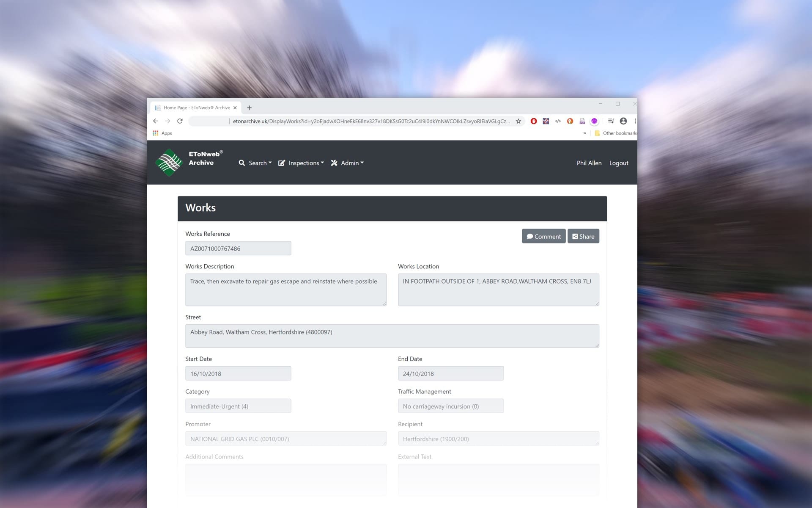
Task: Click the media playlist icon in toolbar
Action: click(x=611, y=121)
